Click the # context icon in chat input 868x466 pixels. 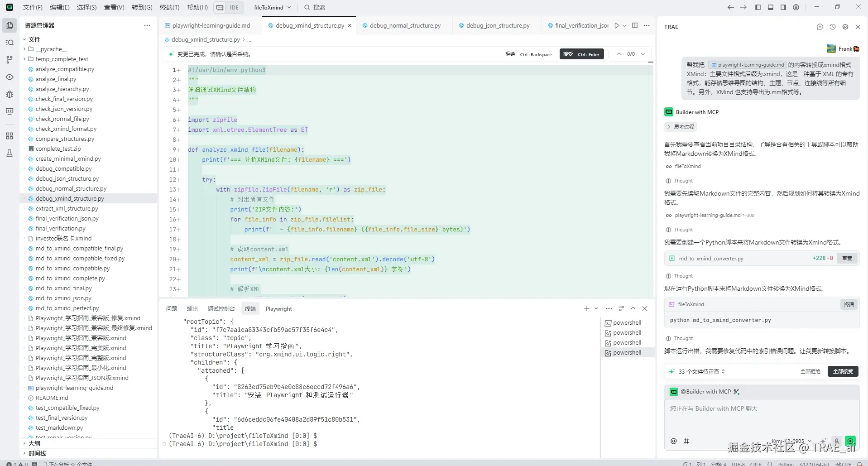click(686, 441)
